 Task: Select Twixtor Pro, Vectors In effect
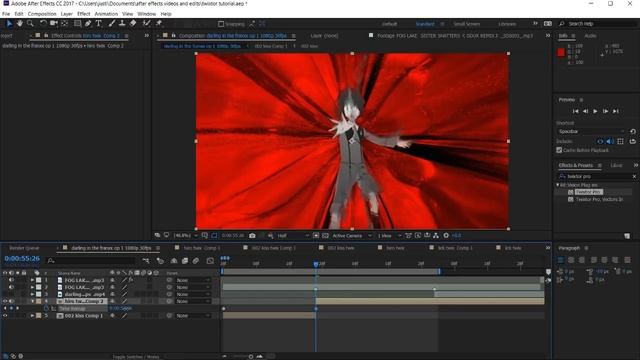tap(599, 200)
